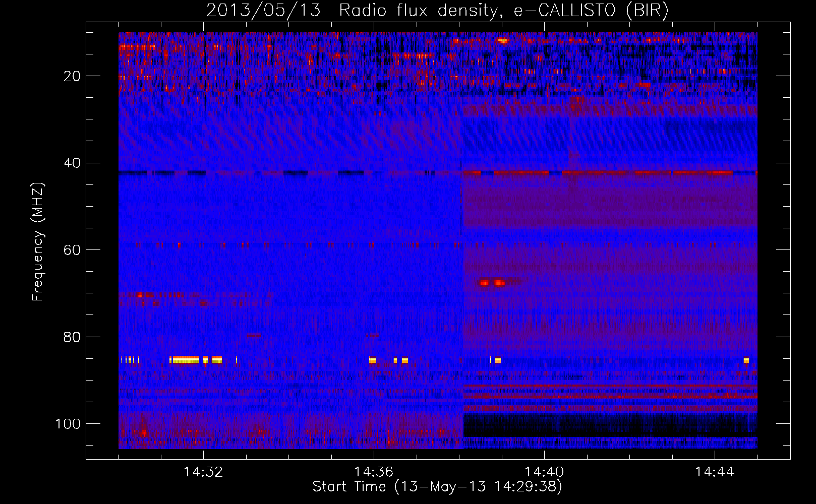The image size is (816, 504).
Task: Click the '14:44' time tick label
Action: [715, 472]
